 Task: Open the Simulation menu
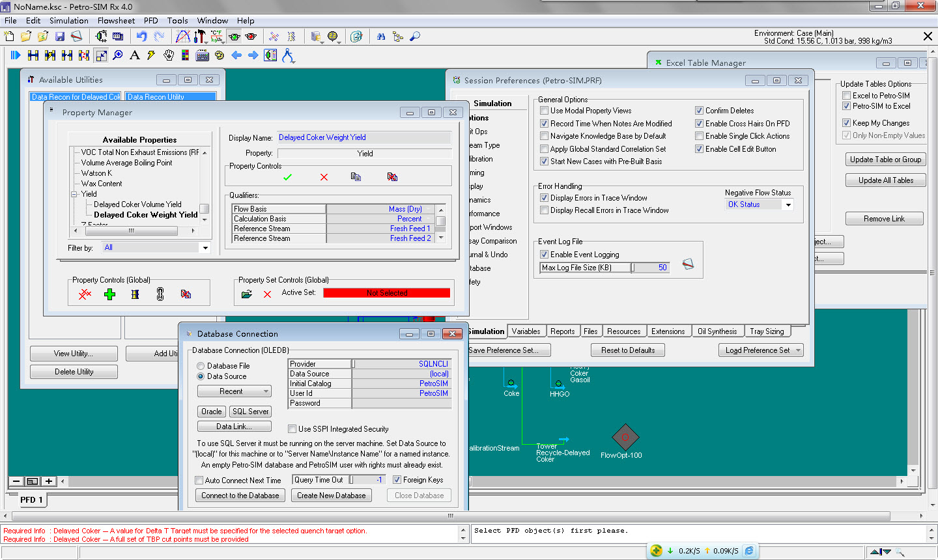69,21
